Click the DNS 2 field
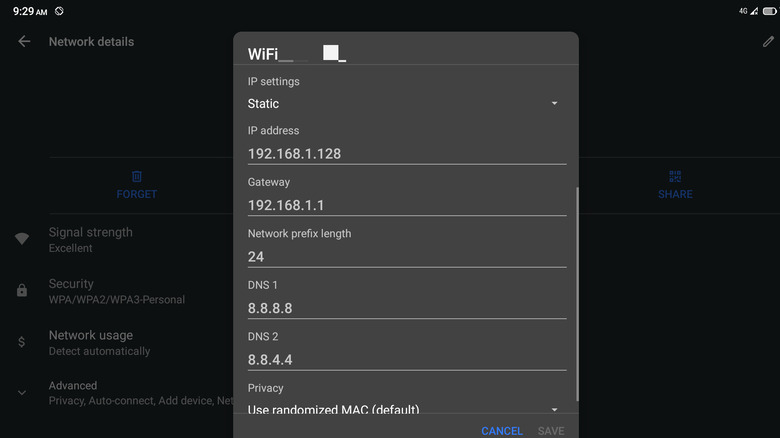 406,359
